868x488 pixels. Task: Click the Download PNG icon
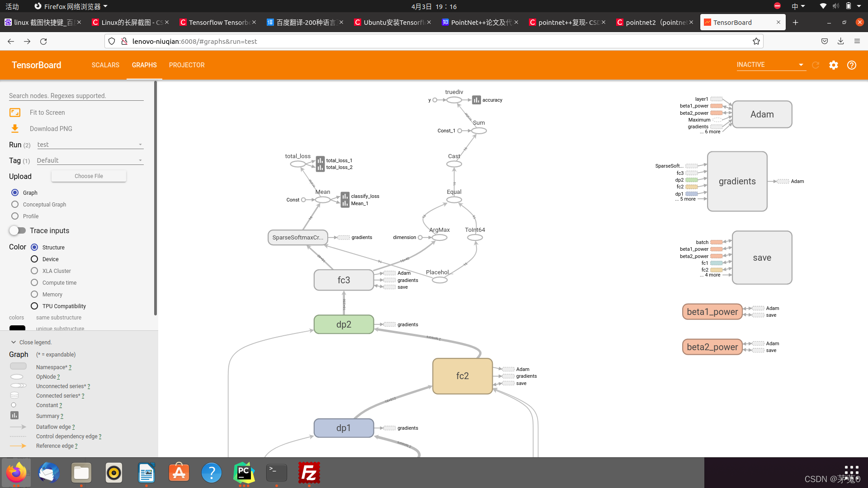[x=15, y=129]
